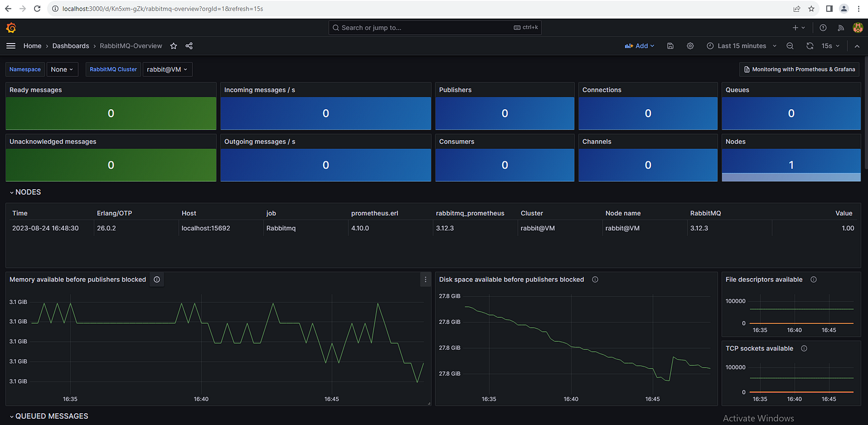Collapse the NODES row section
The height and width of the screenshot is (425, 868).
(x=25, y=192)
